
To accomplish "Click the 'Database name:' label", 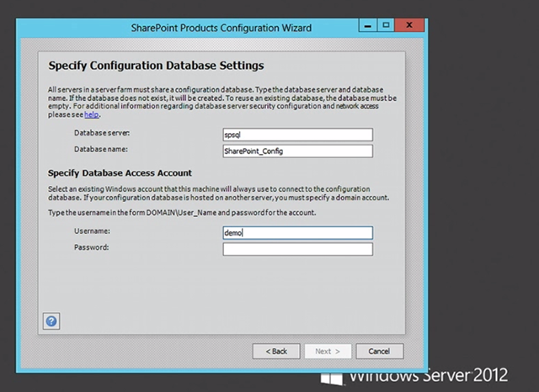I will [x=101, y=150].
